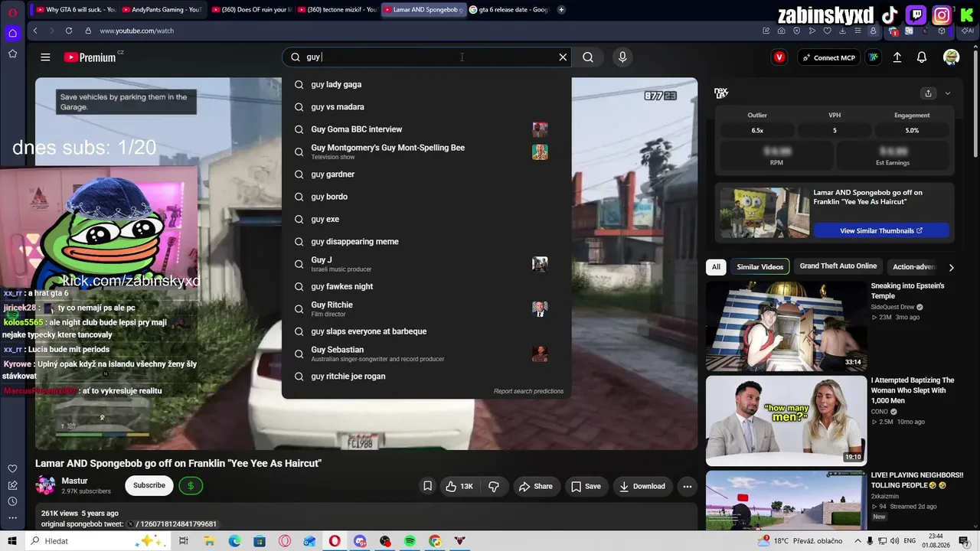Open the account avatar menu
Image resolution: width=980 pixels, height=551 pixels.
[x=952, y=57]
